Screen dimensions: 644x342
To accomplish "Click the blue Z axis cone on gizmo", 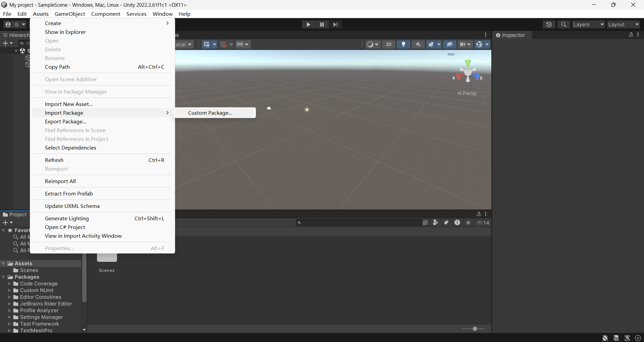I will tap(476, 77).
